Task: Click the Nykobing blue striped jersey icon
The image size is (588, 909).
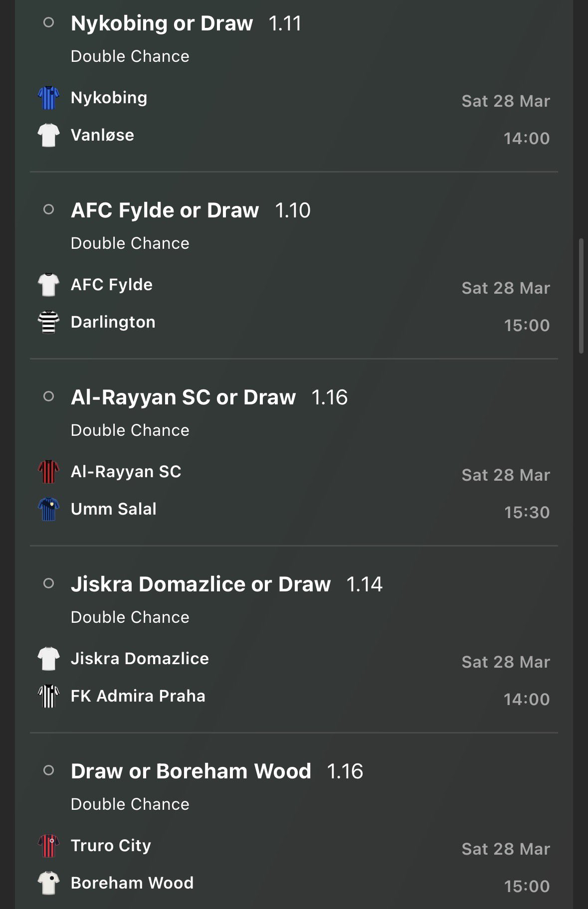Action: pyautogui.click(x=49, y=98)
